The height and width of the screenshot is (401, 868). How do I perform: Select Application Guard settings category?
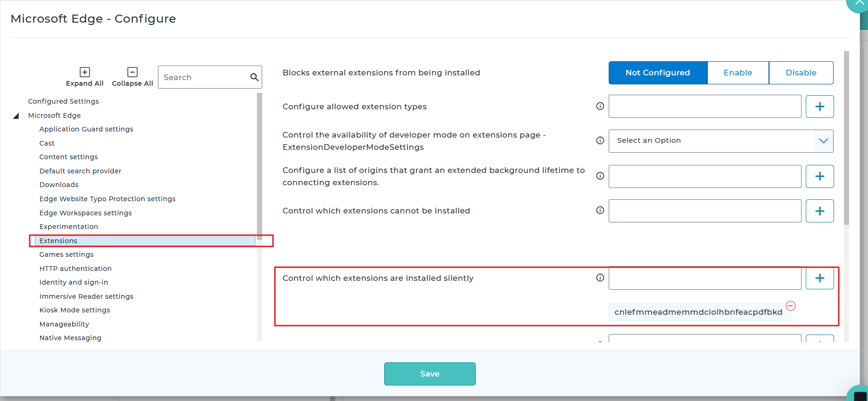click(x=86, y=129)
